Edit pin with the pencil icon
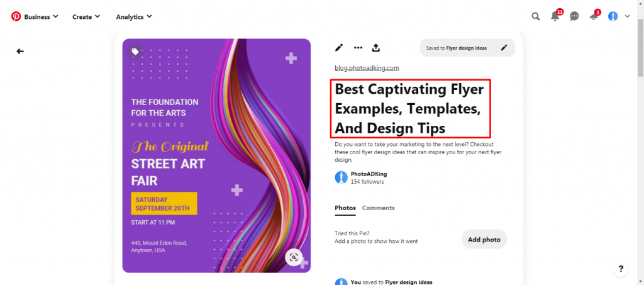The width and height of the screenshot is (644, 285). pos(339,48)
